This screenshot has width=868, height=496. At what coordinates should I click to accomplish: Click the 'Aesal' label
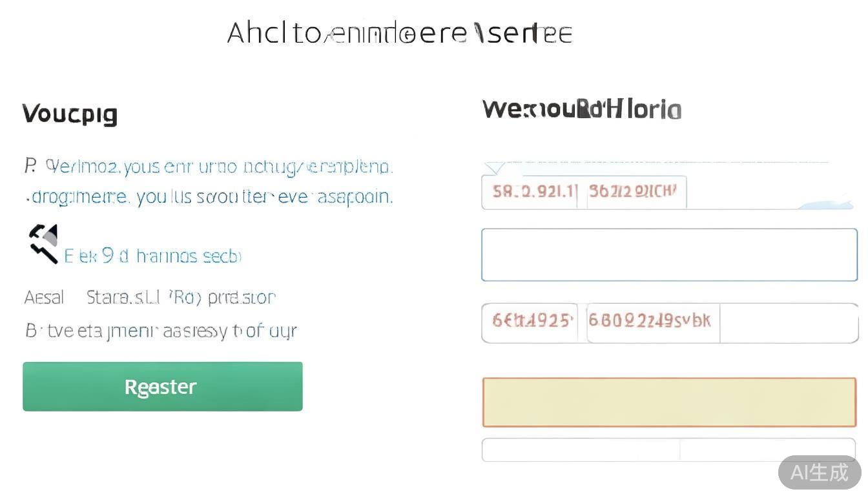[x=44, y=298]
